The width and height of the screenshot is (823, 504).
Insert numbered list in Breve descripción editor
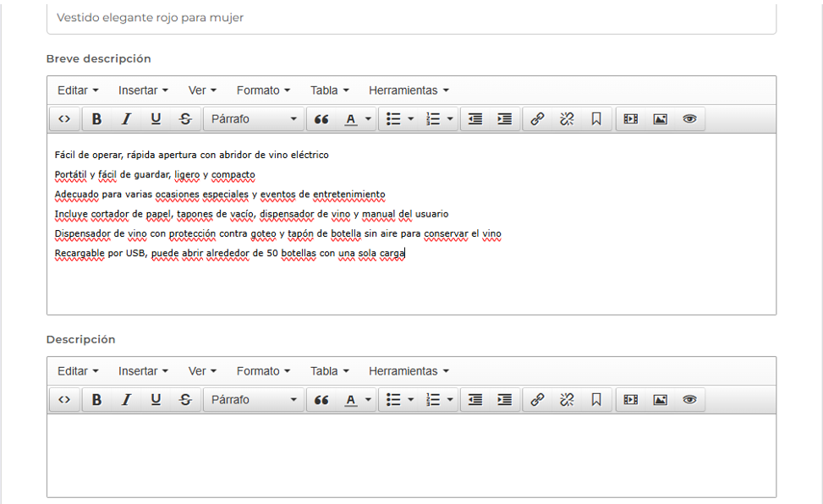(x=433, y=119)
